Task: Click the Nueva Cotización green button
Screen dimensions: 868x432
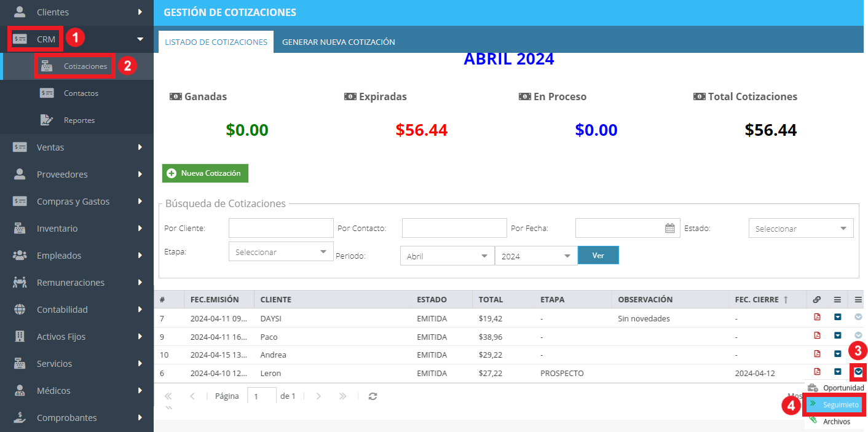Action: click(x=205, y=173)
